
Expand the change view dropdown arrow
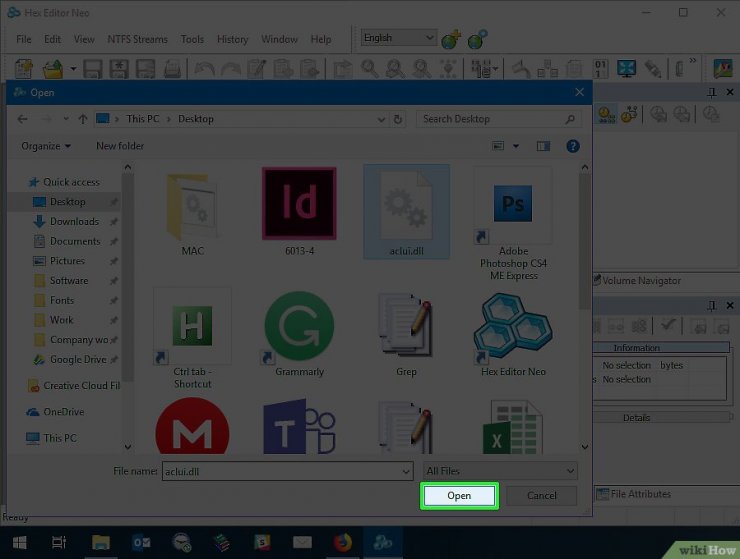516,146
